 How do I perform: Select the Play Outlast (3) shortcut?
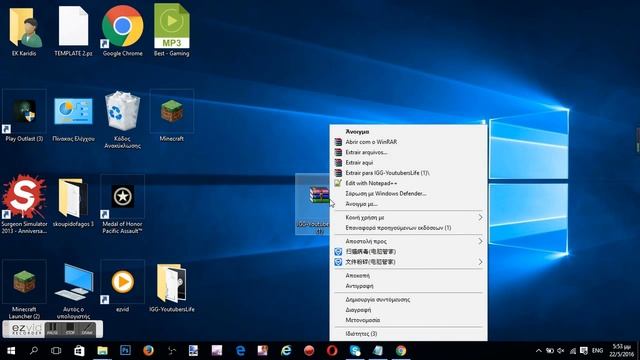(x=24, y=116)
